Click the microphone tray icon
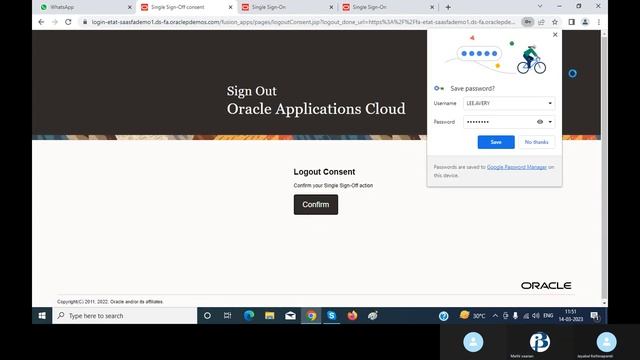 tap(516, 316)
